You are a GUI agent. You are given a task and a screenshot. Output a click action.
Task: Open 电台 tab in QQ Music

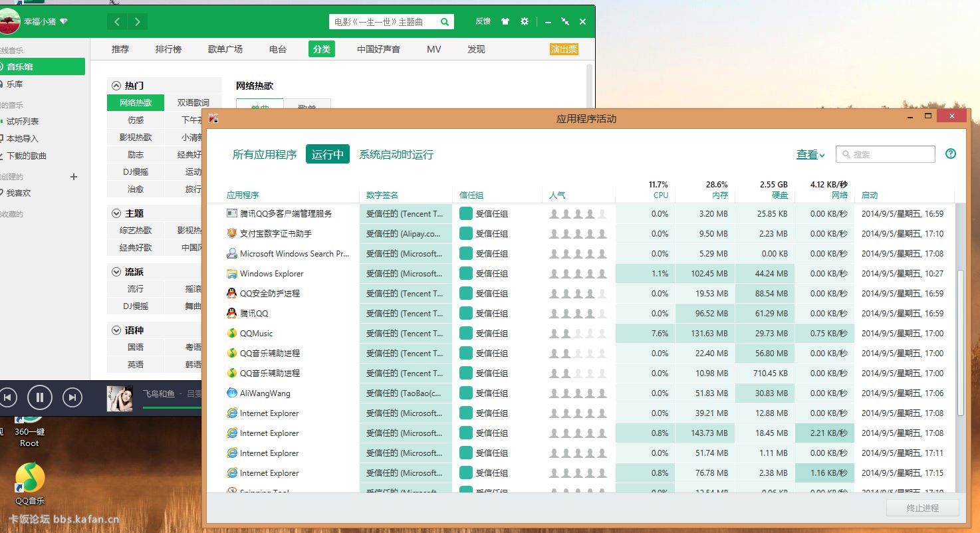point(278,49)
